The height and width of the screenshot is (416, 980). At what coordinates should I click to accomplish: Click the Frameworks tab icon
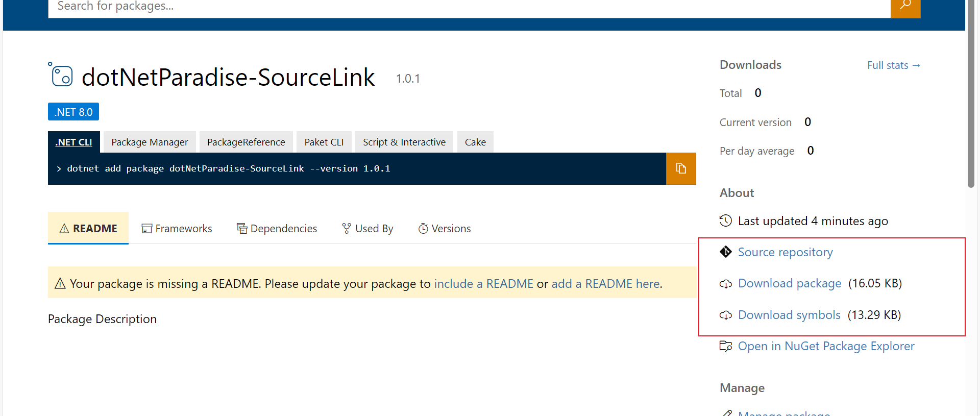pos(147,228)
